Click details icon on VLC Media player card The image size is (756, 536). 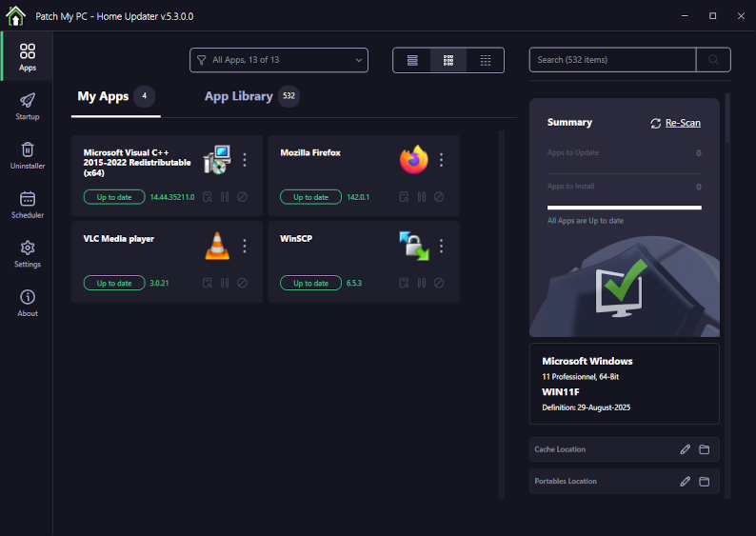tap(208, 283)
